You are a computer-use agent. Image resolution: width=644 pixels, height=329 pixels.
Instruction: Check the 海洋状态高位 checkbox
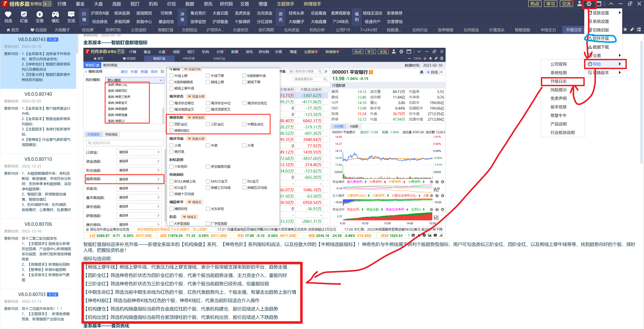tap(171, 103)
